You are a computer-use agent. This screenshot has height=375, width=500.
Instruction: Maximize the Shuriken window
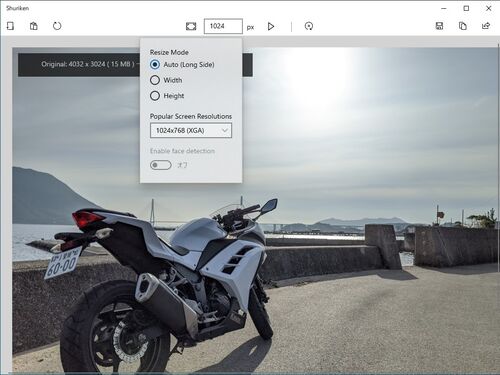point(466,8)
